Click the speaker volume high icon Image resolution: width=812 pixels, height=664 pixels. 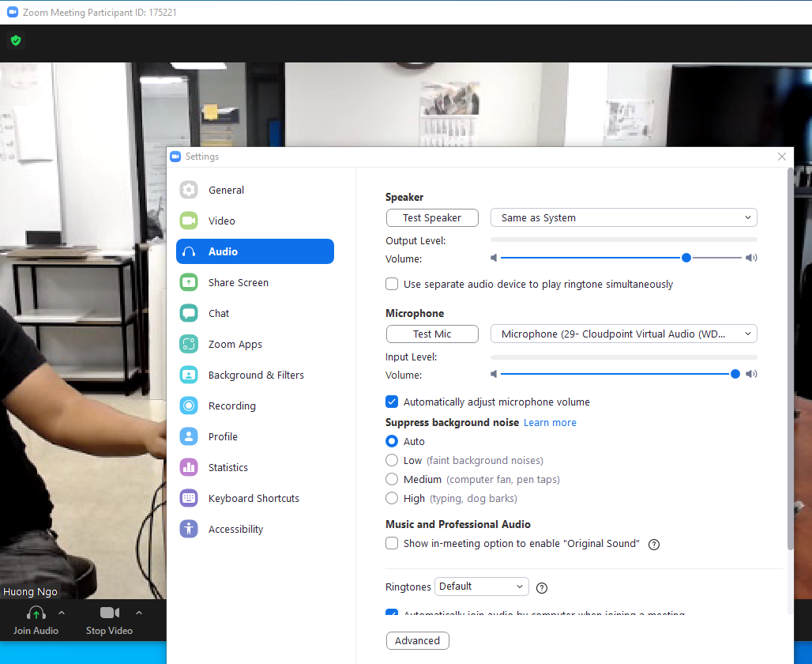pos(751,258)
